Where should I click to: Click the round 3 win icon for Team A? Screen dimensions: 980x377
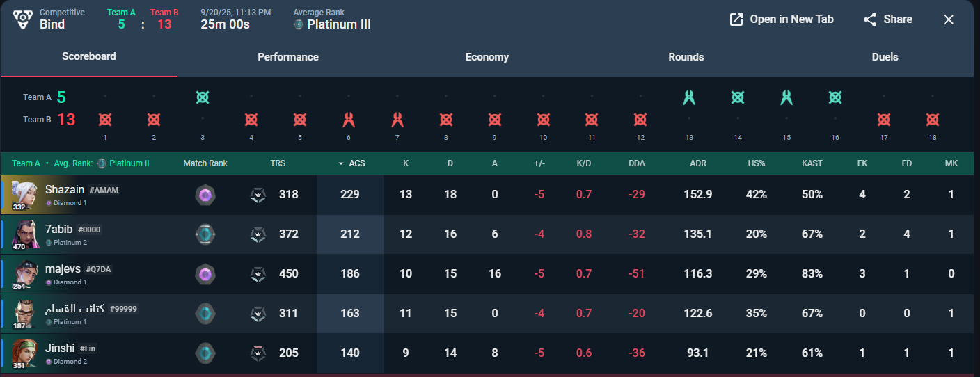203,97
